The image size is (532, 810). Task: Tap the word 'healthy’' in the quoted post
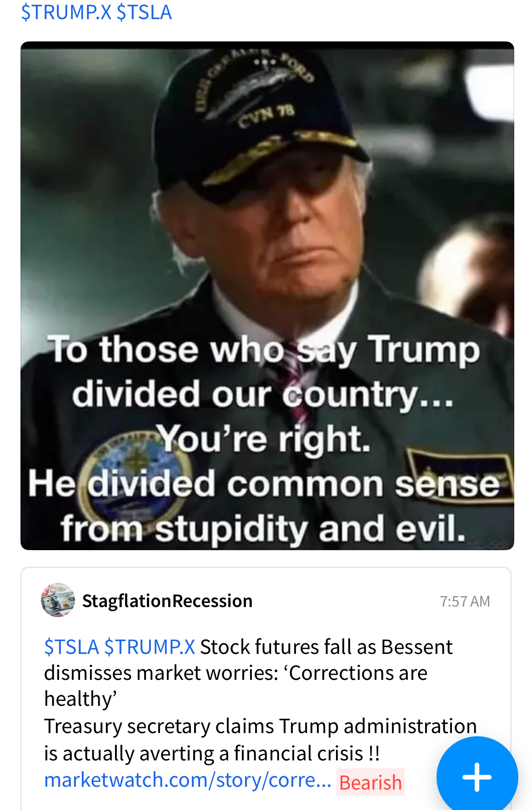[81, 699]
